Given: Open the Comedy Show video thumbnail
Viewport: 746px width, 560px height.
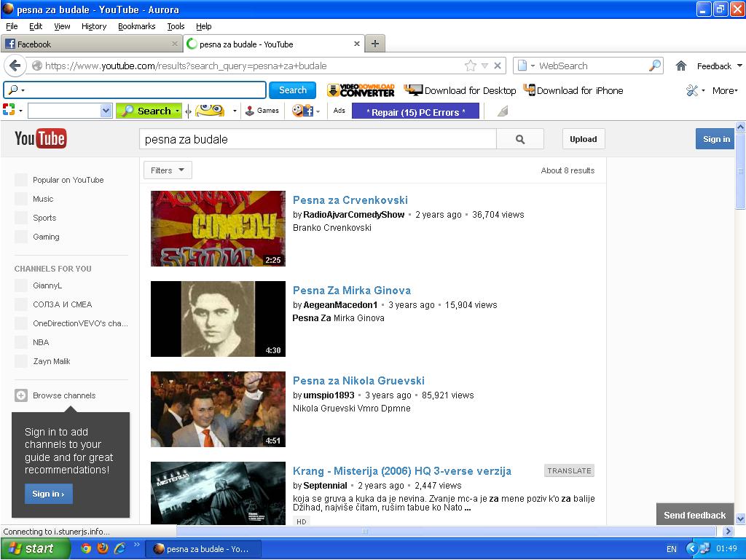Looking at the screenshot, I should (x=218, y=228).
